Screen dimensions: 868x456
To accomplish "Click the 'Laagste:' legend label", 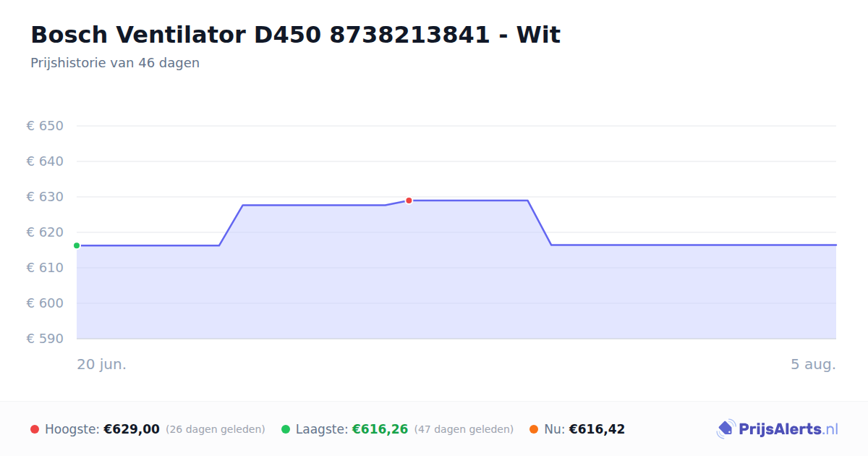I will click(x=322, y=429).
